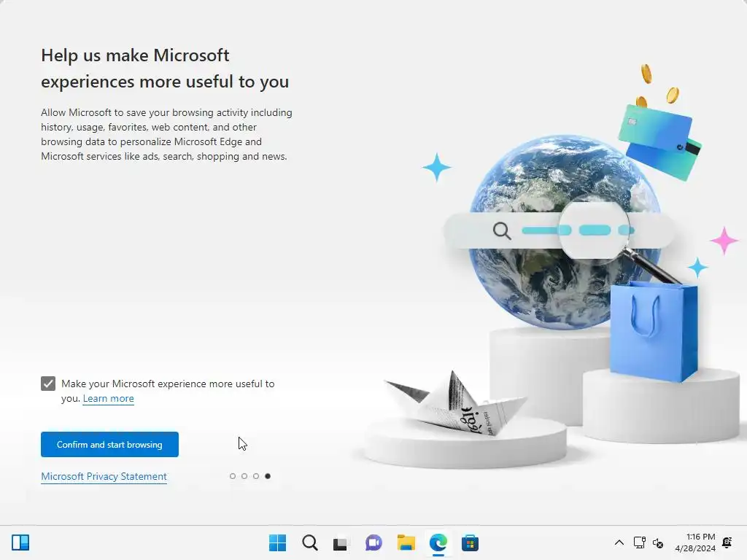Click muted volume tray icon

click(x=658, y=542)
